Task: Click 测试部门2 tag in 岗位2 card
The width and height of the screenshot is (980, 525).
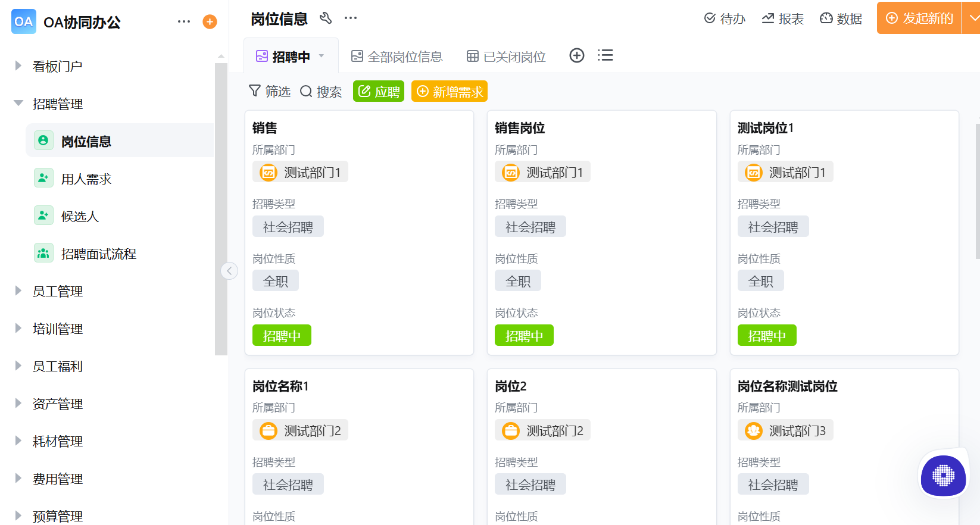Action: pos(542,430)
